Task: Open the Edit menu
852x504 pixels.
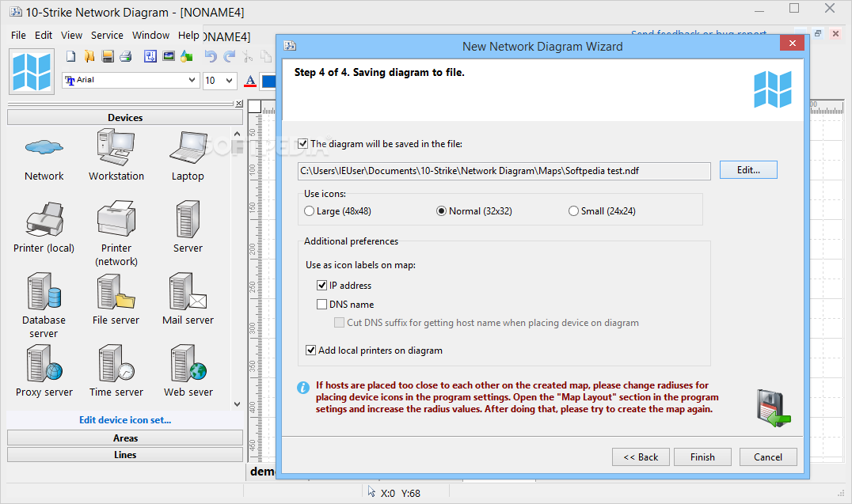Action: tap(44, 36)
